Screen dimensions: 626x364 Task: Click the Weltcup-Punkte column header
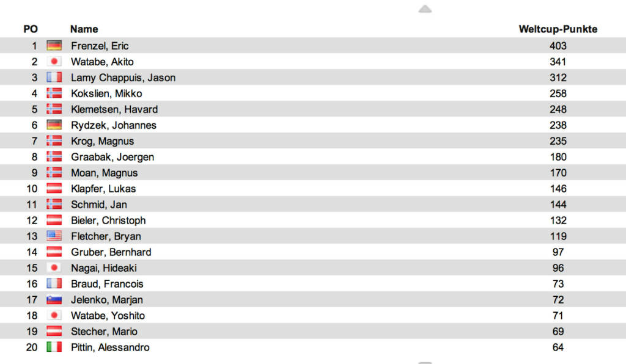click(x=558, y=29)
